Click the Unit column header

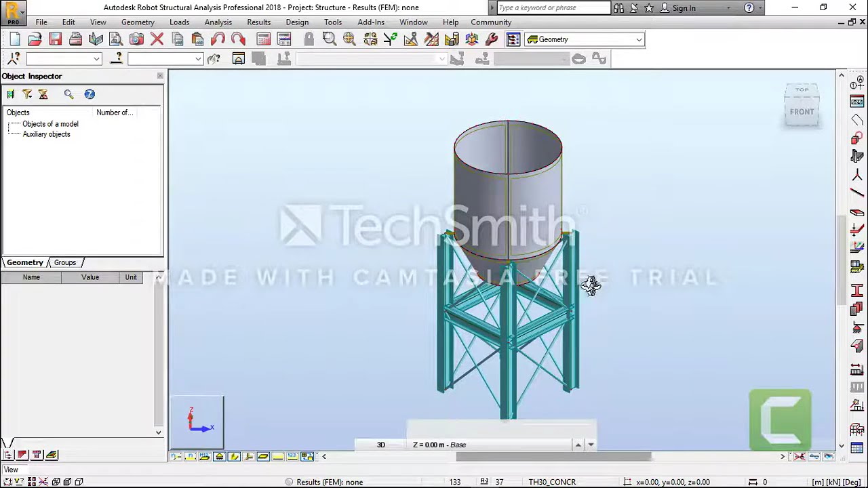tap(131, 277)
